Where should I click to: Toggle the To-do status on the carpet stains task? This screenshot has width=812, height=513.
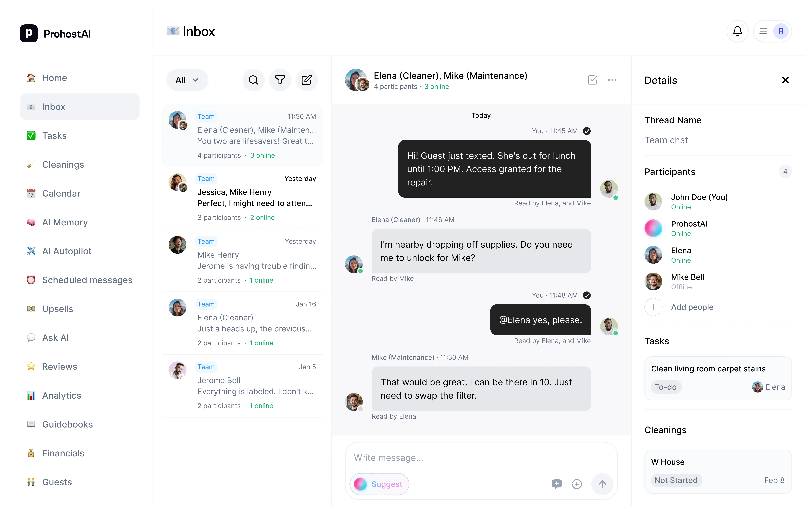click(666, 387)
